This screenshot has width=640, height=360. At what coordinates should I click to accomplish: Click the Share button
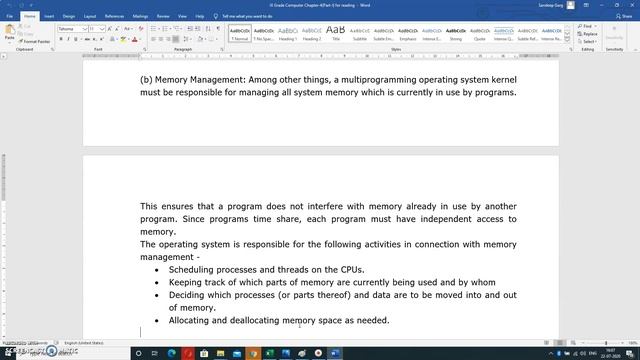pos(624,16)
